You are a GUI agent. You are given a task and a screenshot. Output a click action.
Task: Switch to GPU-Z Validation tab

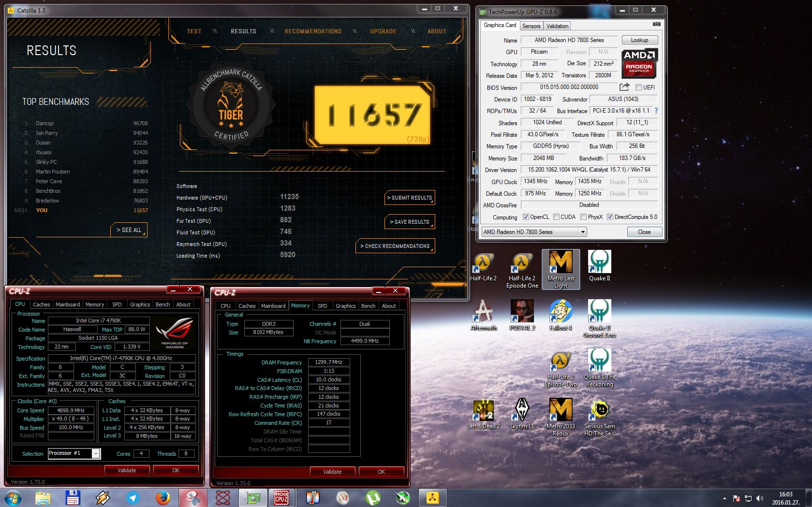(557, 26)
